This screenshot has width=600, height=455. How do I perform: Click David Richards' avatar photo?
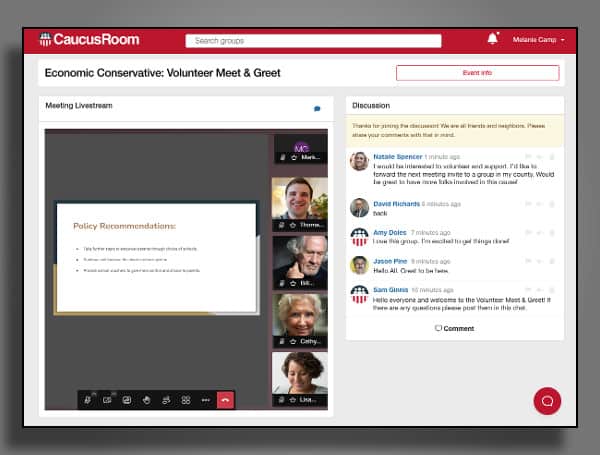(x=359, y=208)
